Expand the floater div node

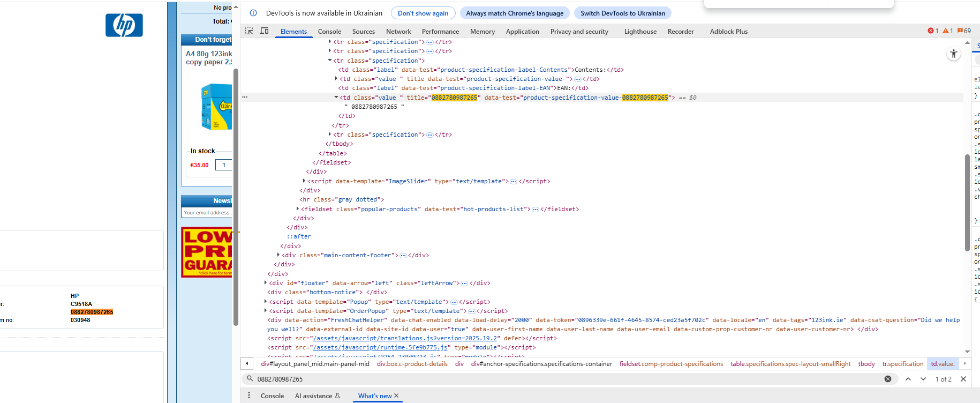pyautogui.click(x=266, y=283)
